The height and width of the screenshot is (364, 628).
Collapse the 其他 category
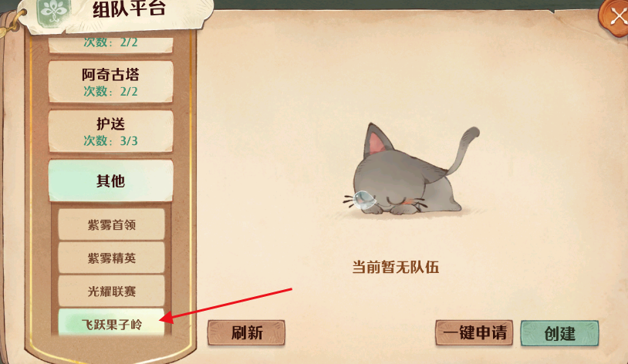pos(110,180)
